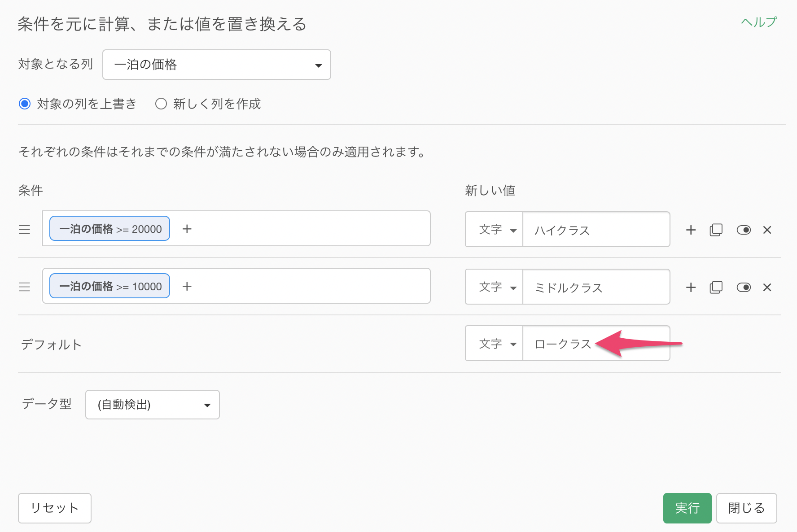Image resolution: width=797 pixels, height=532 pixels.
Task: Open the ヘルプ link
Action: point(758,22)
